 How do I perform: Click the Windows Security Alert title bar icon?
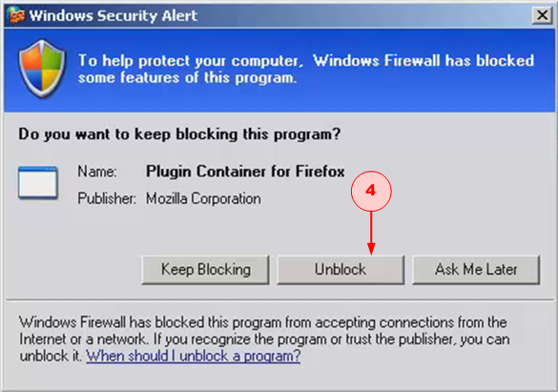pyautogui.click(x=17, y=15)
